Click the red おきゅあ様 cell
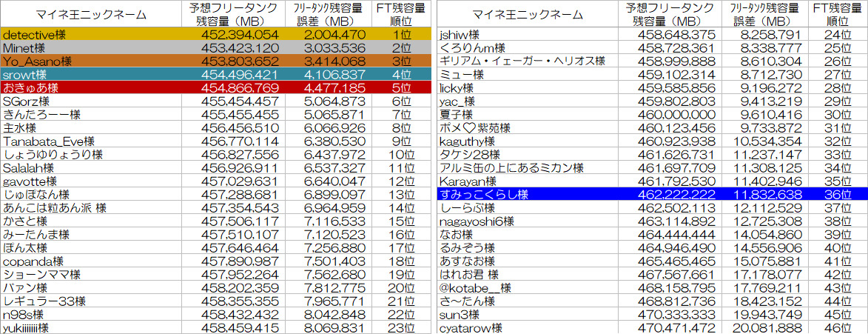This screenshot has width=868, height=334. (31, 88)
